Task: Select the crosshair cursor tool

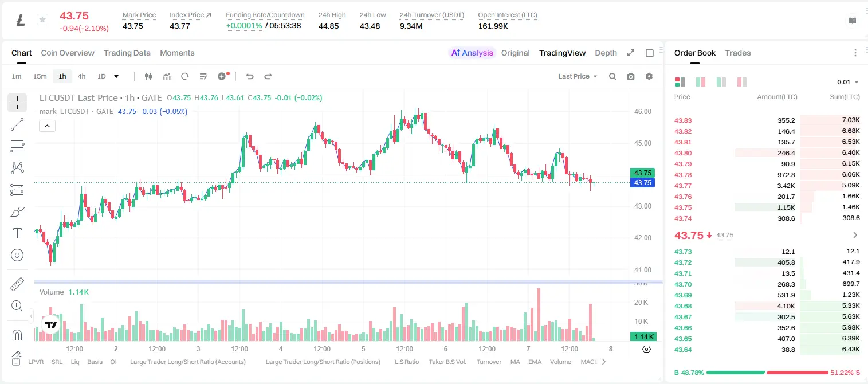Action: tap(17, 103)
